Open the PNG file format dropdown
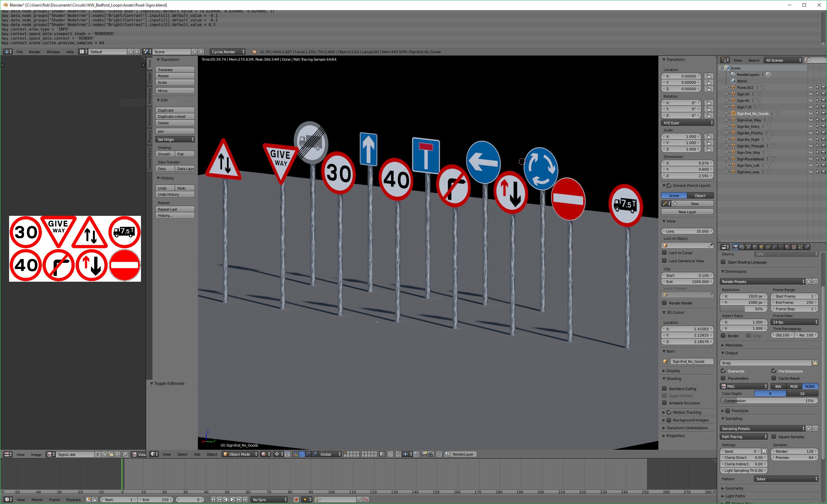 (x=744, y=386)
